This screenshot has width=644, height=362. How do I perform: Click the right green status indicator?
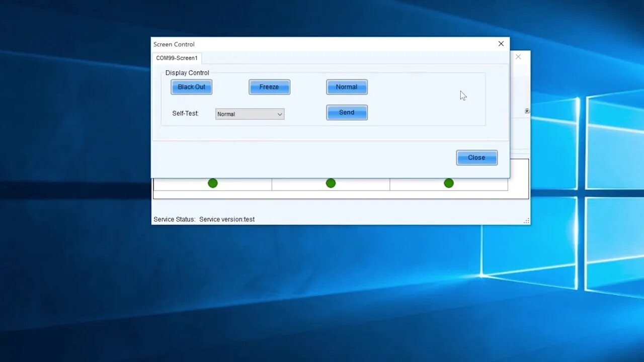(x=449, y=183)
